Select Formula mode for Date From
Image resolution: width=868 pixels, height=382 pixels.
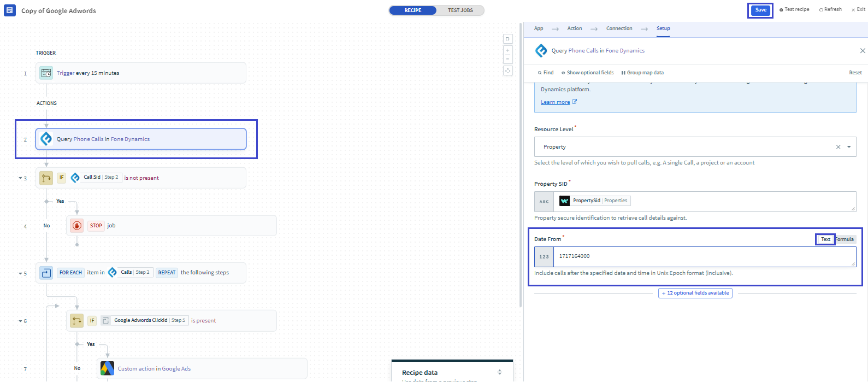845,239
